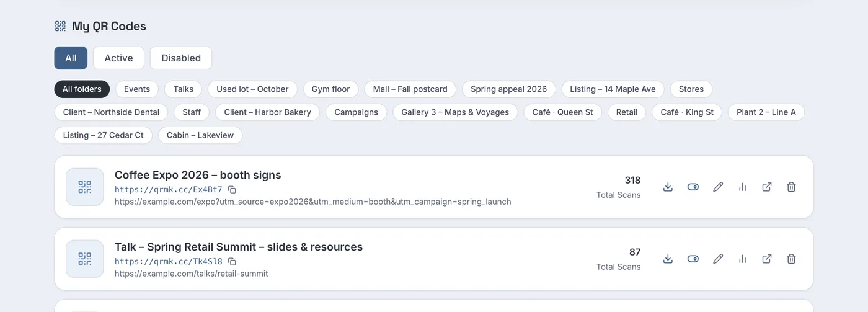Select the Events folder chip
This screenshot has width=868, height=312.
137,89
